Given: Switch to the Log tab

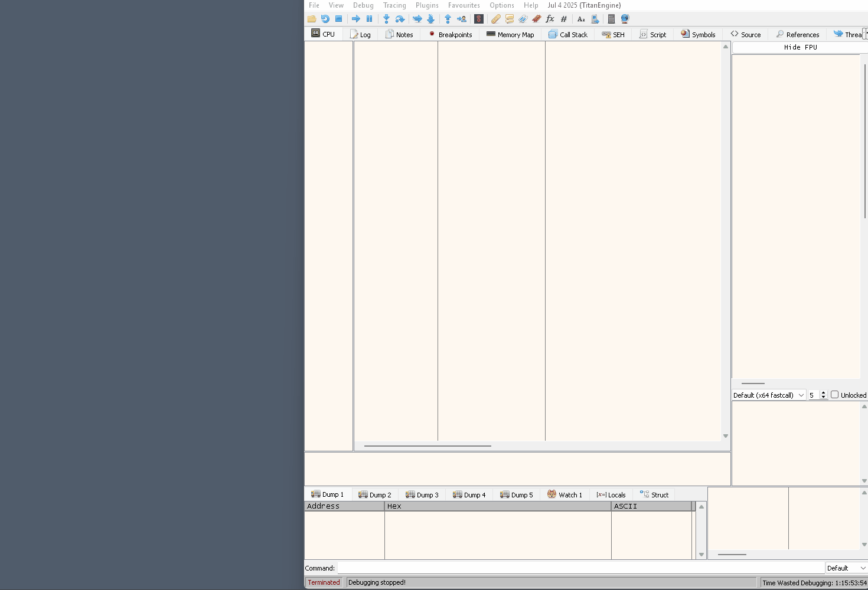Looking at the screenshot, I should pos(360,35).
